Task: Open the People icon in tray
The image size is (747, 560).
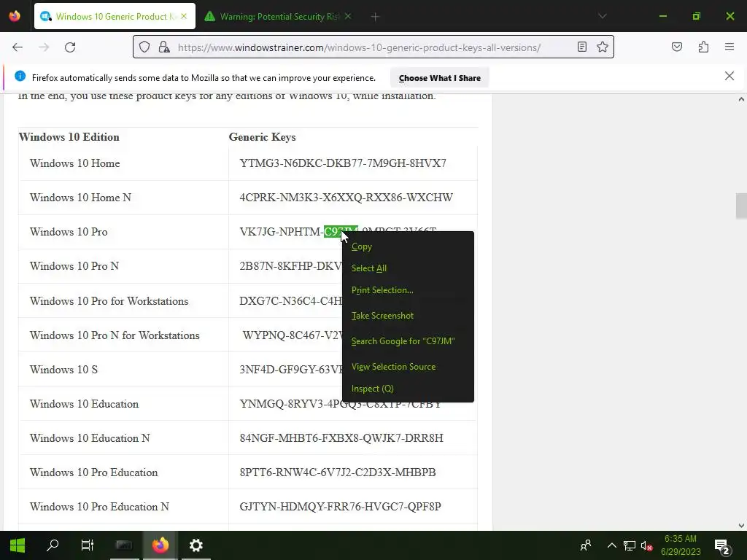Action: (x=586, y=545)
